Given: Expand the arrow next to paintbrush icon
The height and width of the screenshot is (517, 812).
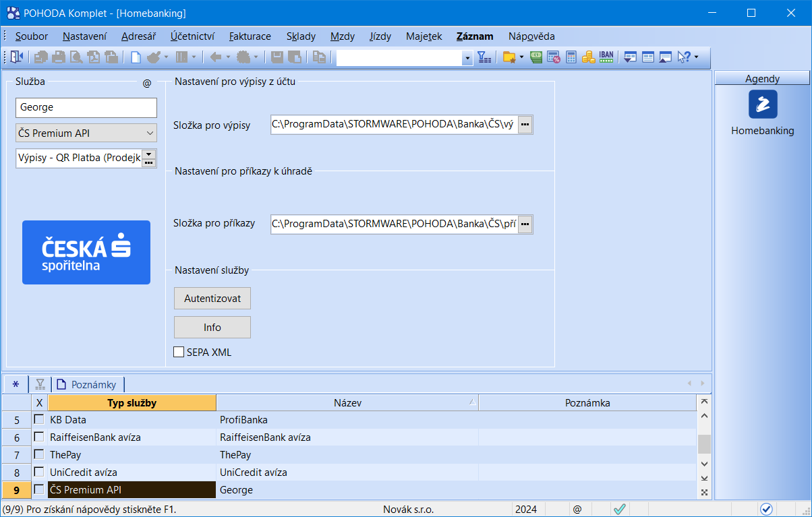Looking at the screenshot, I should coord(165,58).
